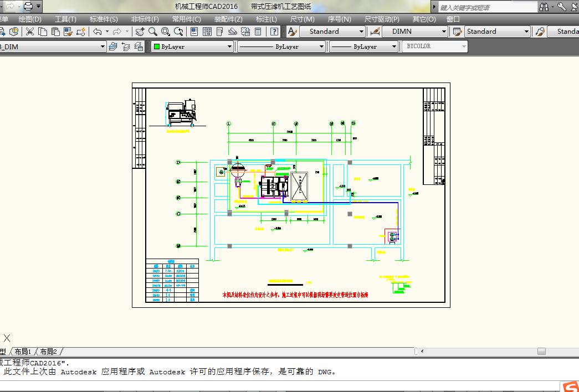Screen dimensions: 579x392
Task: Open the Table Style manager icon
Action: coord(457,32)
